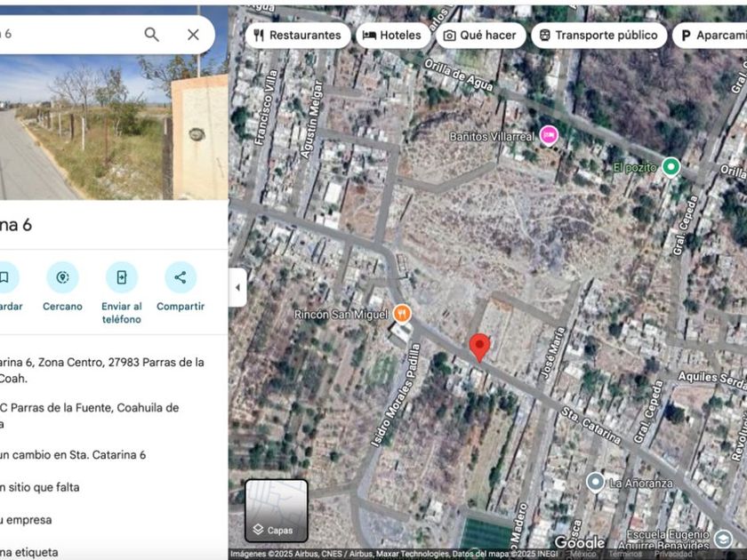Click the José María street label
Viewport: 747px width, 560px height.
(553, 353)
